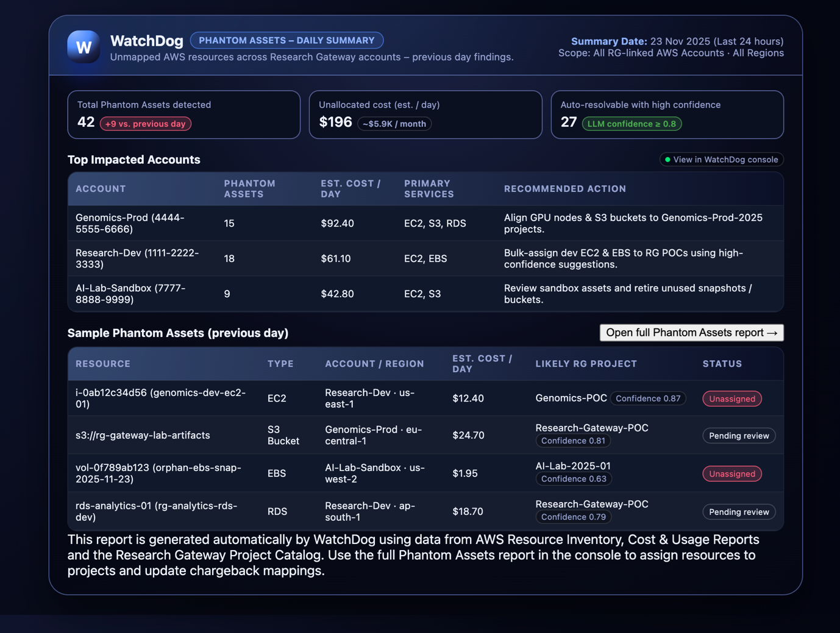The height and width of the screenshot is (633, 840).
Task: Click the ~$5.9K / month badge
Action: 394,124
